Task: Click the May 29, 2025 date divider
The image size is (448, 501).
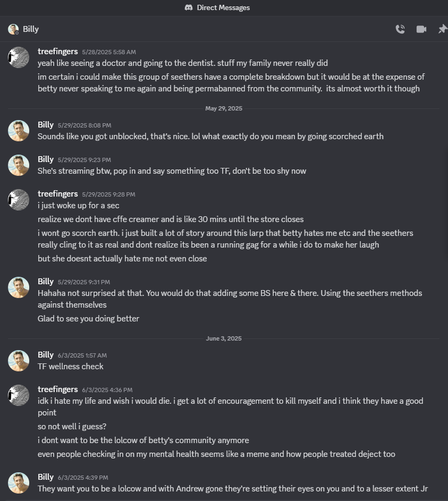Action: (224, 108)
